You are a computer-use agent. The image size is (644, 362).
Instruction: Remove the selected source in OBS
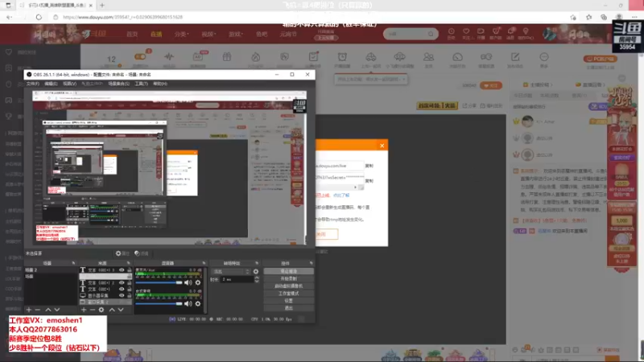point(93,310)
